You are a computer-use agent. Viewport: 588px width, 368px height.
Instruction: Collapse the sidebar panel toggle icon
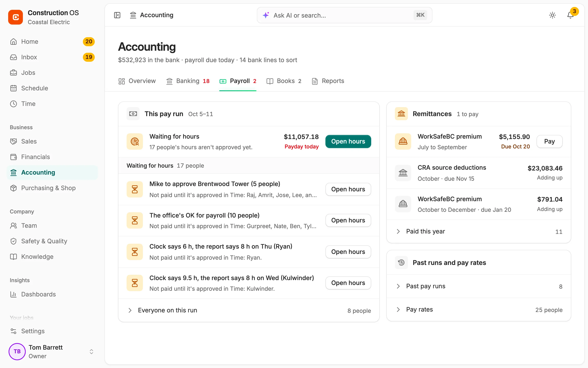[117, 15]
